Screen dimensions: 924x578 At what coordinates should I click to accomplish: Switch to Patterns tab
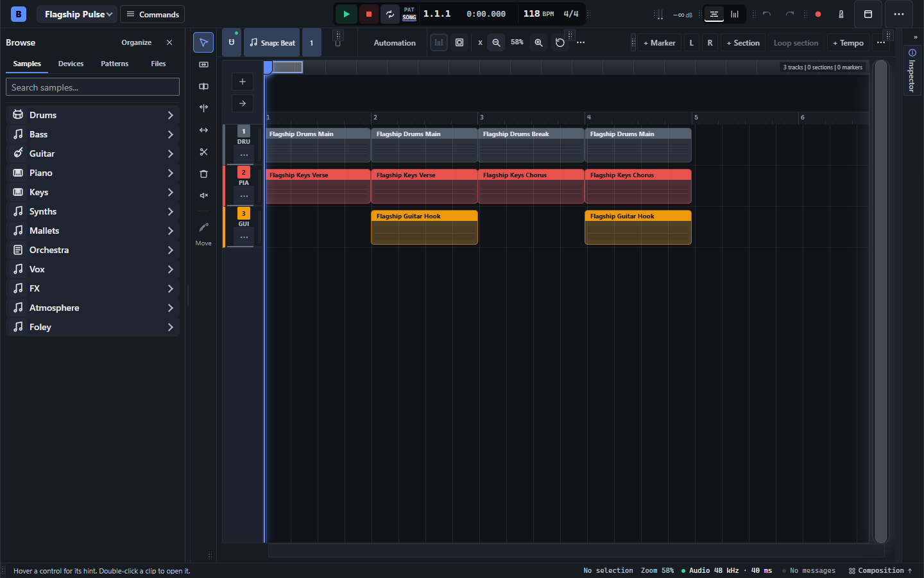[x=114, y=64]
